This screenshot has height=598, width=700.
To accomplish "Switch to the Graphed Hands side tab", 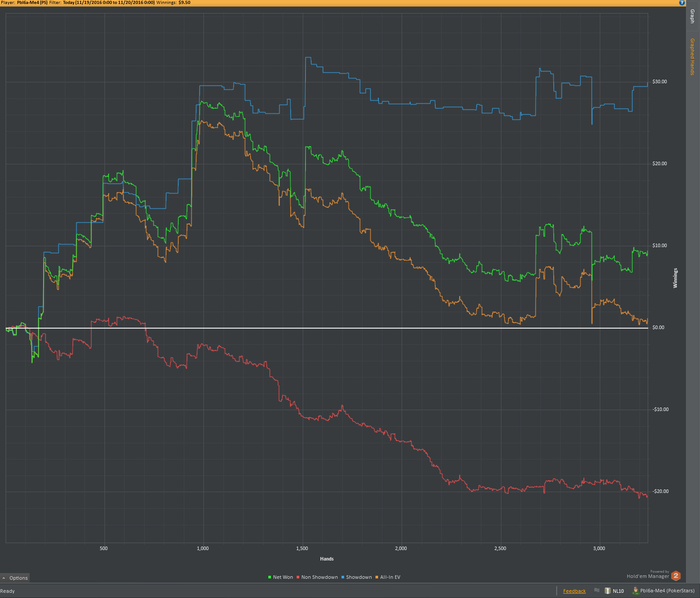I will [693, 57].
